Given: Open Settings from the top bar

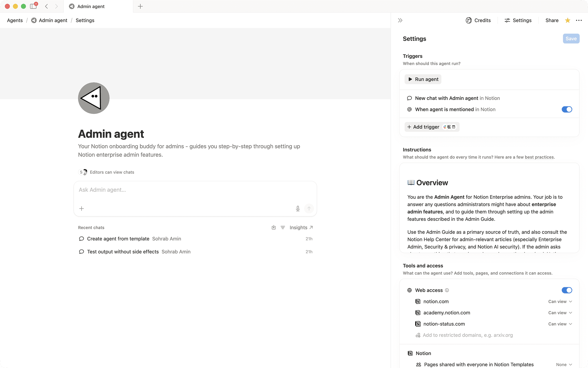Looking at the screenshot, I should (518, 20).
